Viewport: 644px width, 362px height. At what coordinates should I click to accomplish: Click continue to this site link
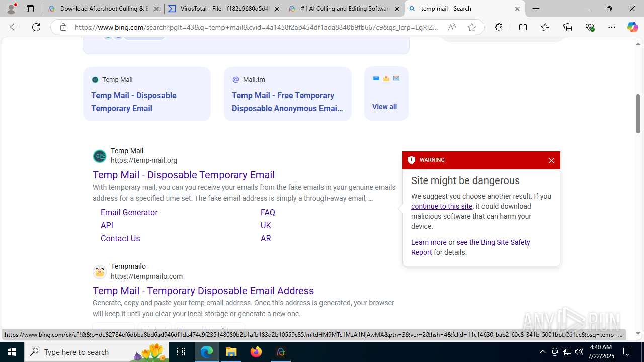[442, 206]
